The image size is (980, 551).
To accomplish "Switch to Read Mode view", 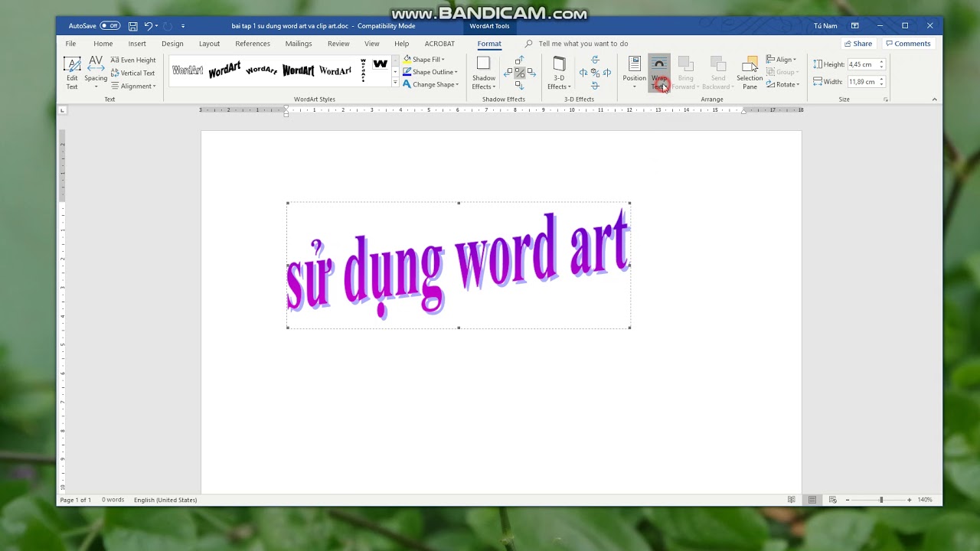I will 792,500.
